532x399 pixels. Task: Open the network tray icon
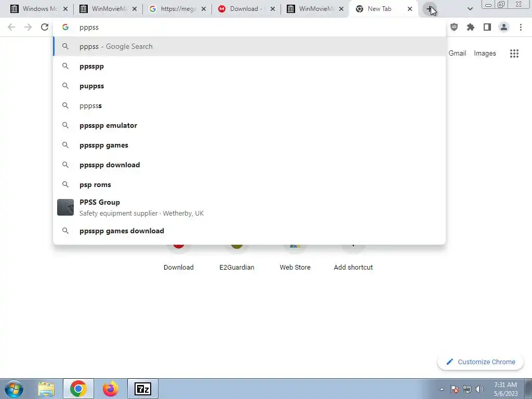tap(467, 389)
